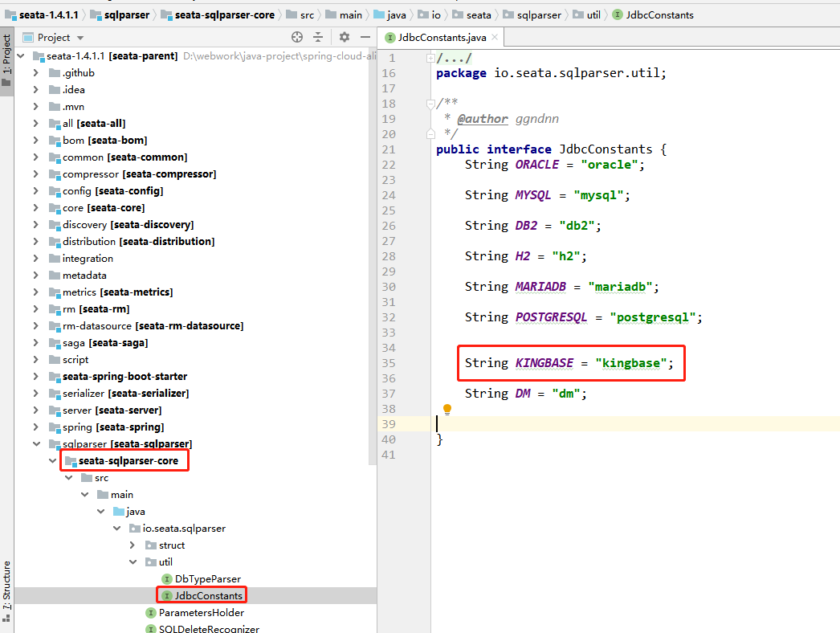The height and width of the screenshot is (633, 840).
Task: Select the seata-spring-boot-starter module
Action: [x=124, y=376]
